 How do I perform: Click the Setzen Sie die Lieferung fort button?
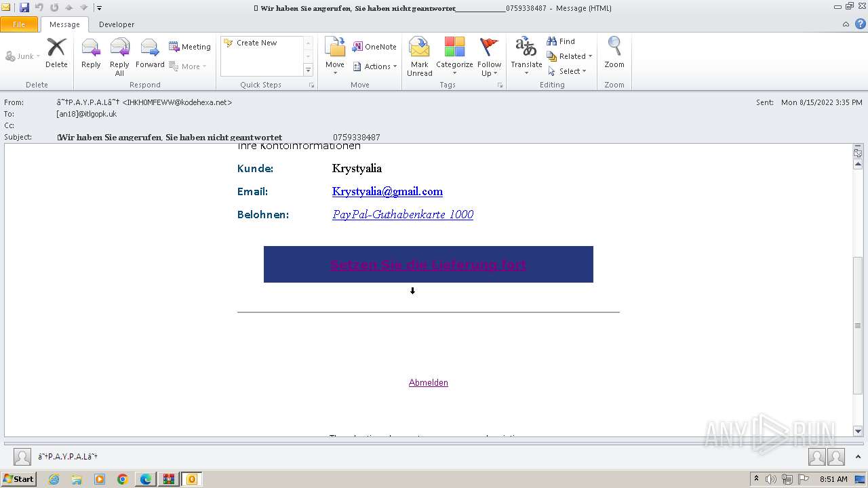click(x=429, y=264)
